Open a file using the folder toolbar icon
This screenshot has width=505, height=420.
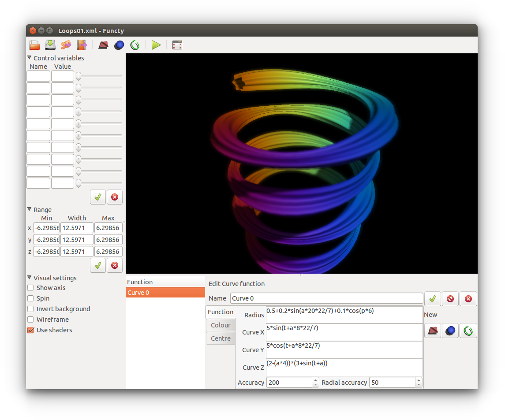34,45
